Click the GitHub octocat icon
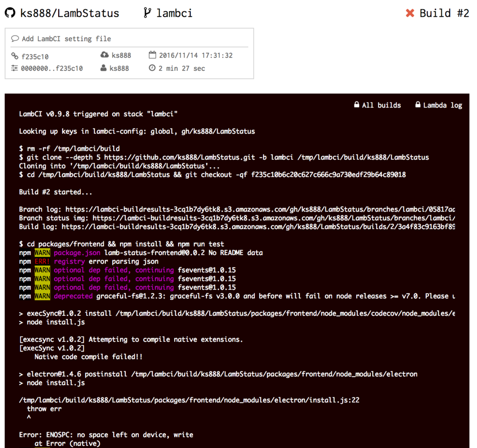Image resolution: width=477 pixels, height=448 pixels. tap(10, 13)
